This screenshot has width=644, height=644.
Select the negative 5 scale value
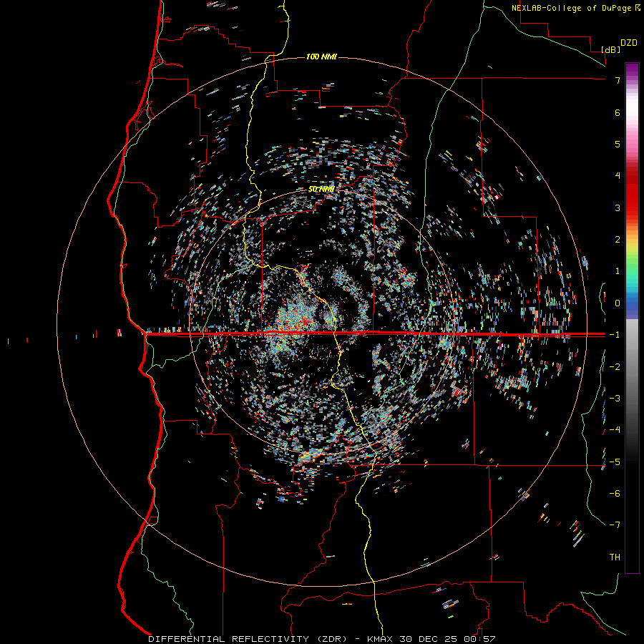point(615,462)
